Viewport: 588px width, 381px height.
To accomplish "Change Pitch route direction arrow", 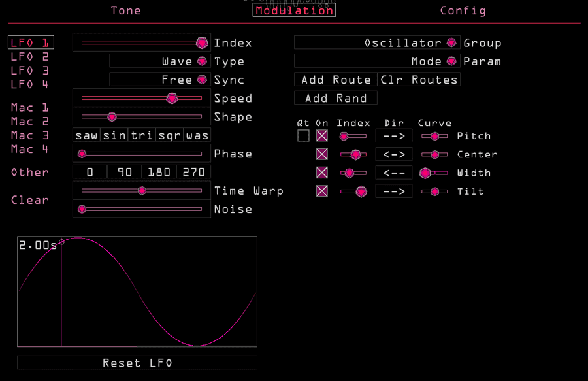I will tap(394, 135).
